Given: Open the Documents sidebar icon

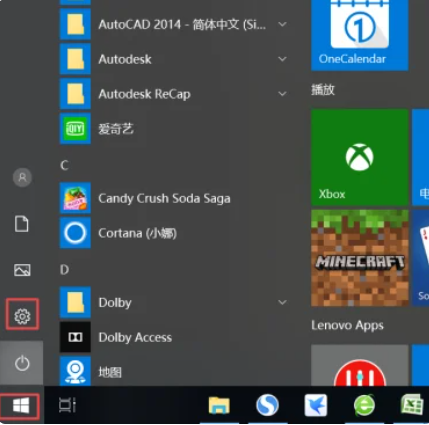Looking at the screenshot, I should tap(22, 223).
